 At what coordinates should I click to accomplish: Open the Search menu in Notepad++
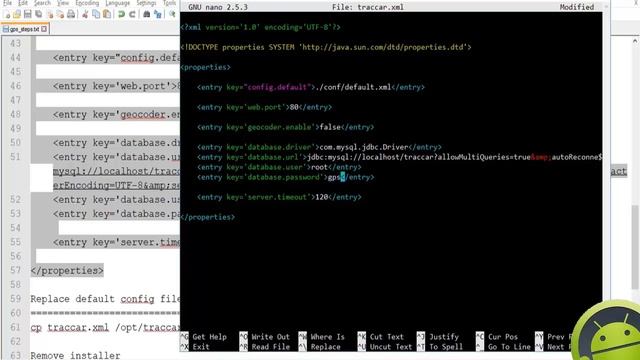point(42,3)
